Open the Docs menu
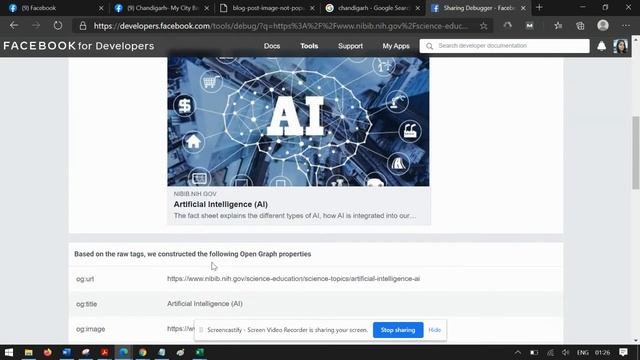 (272, 46)
